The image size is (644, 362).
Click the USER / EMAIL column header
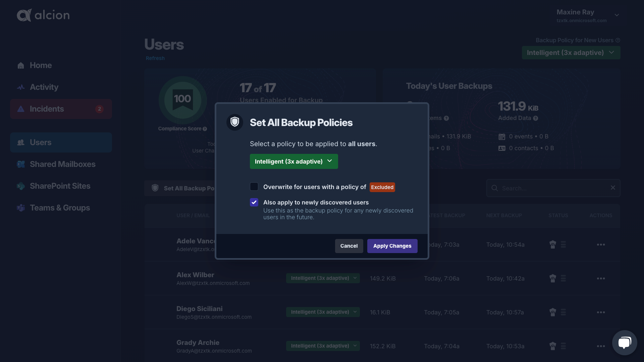click(193, 216)
